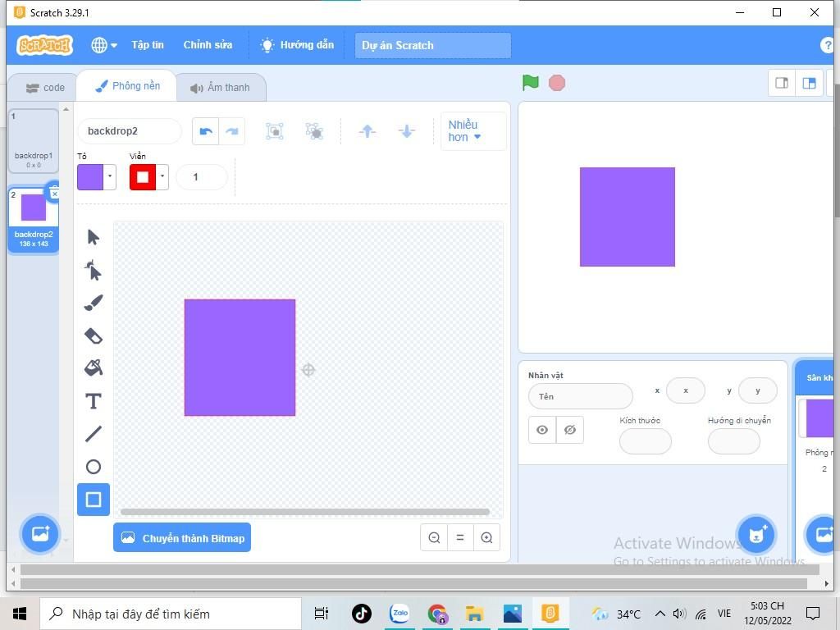Click the outline width field

pos(202,177)
